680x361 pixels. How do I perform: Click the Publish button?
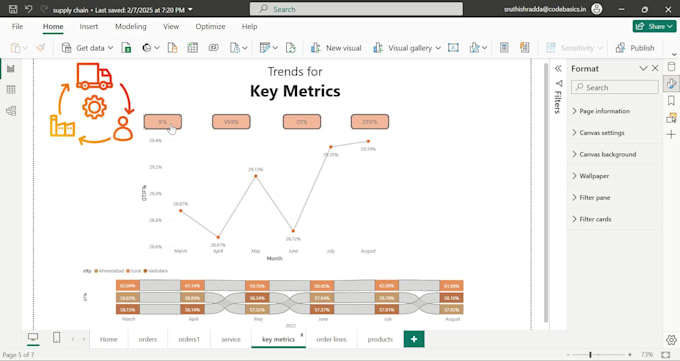pos(635,48)
